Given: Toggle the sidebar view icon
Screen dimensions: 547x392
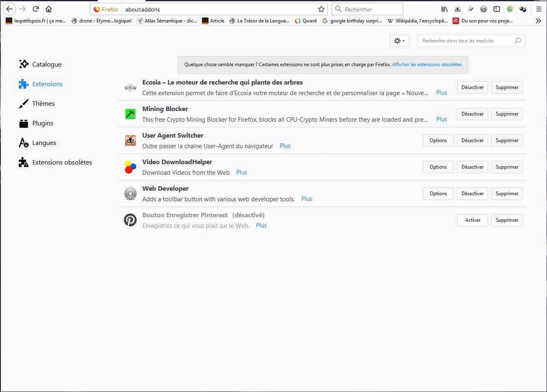Looking at the screenshot, I should (x=497, y=9).
